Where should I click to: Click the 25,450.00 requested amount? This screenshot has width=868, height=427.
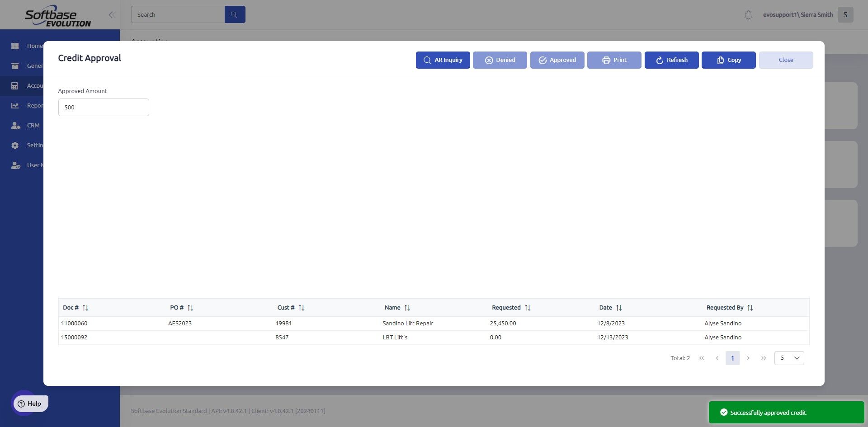tap(503, 324)
